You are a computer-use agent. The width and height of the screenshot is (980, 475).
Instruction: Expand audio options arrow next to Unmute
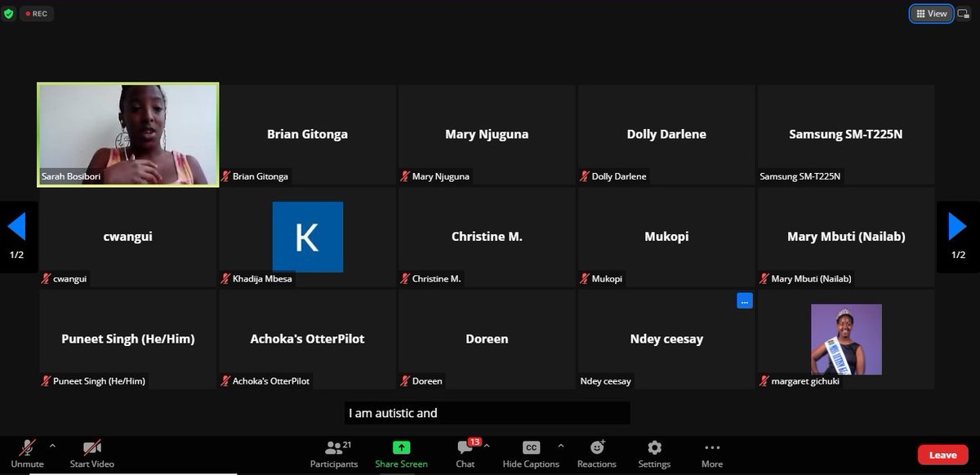pyautogui.click(x=53, y=446)
